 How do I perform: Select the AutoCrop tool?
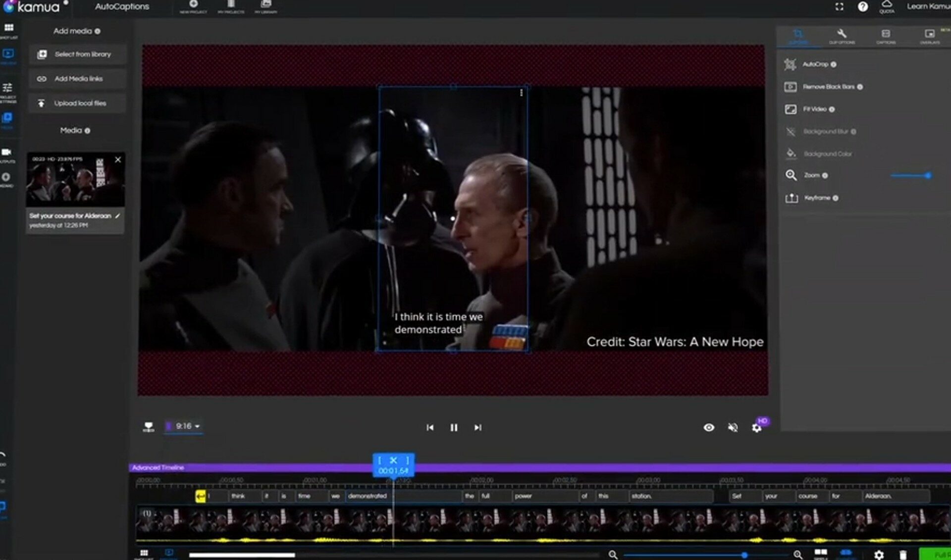click(815, 64)
